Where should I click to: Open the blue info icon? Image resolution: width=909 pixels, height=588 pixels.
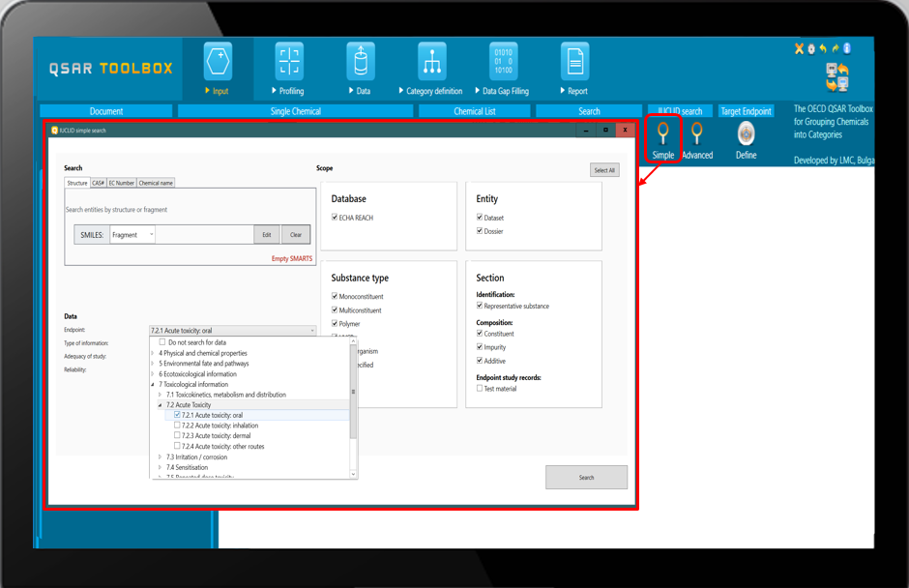(x=847, y=48)
